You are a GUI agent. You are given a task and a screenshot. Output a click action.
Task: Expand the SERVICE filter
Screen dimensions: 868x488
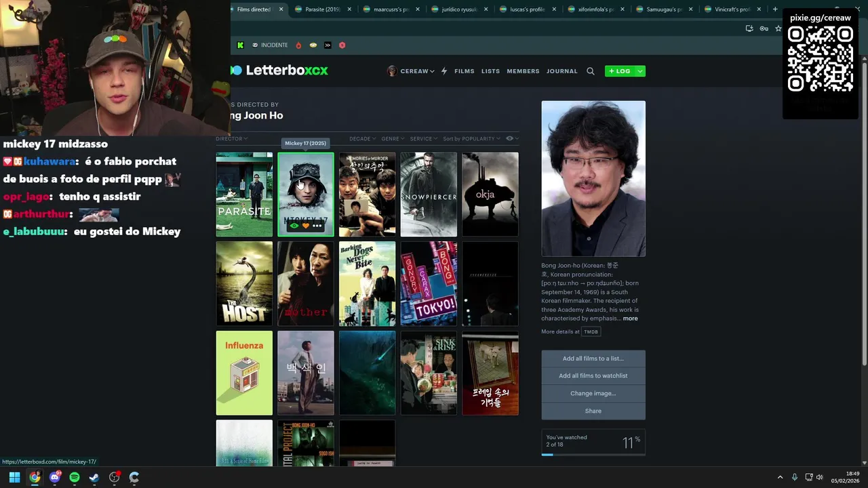pos(424,139)
